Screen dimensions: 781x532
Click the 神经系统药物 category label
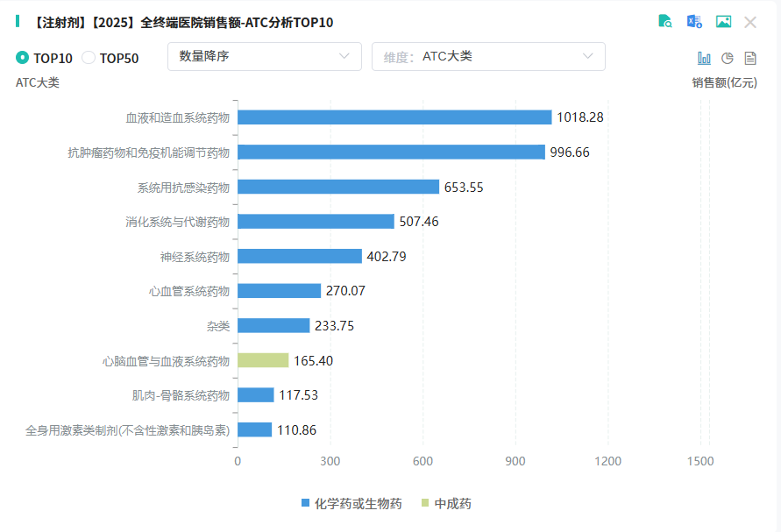point(195,257)
